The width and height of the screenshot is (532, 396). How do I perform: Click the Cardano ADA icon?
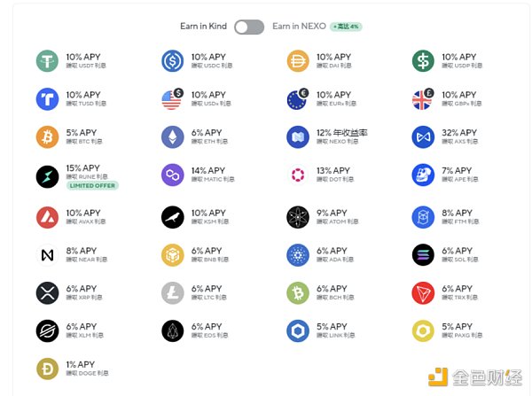click(x=297, y=255)
